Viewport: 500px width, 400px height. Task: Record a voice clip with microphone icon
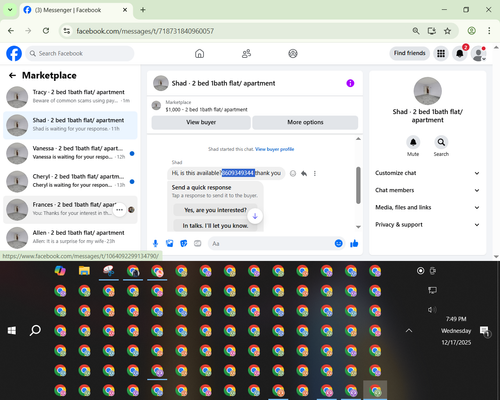(155, 244)
